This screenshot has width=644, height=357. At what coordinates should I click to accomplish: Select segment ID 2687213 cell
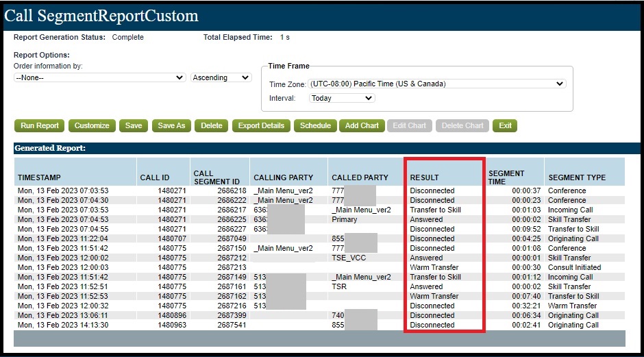(232, 267)
